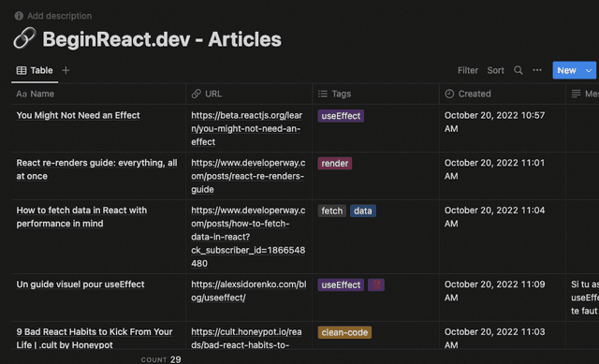The height and width of the screenshot is (364, 599).
Task: Open the React re-renders guide row
Action: click(x=96, y=169)
